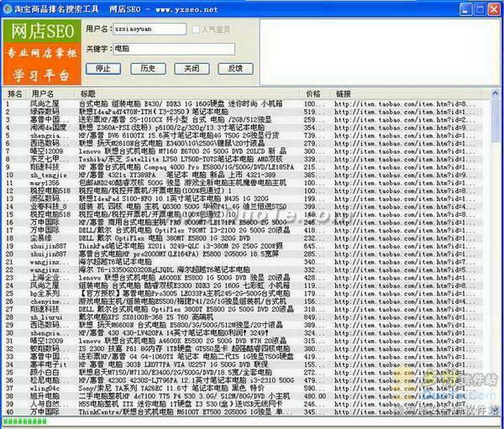Screen dimensions: 504x429
Task: Select row 38 user 旭升电脑
Action: coord(45,396)
